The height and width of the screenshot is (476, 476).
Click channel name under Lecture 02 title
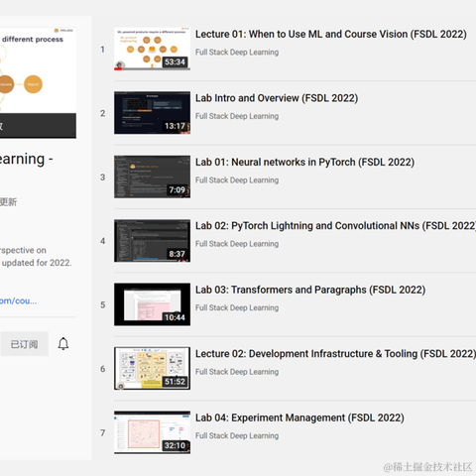point(237,372)
